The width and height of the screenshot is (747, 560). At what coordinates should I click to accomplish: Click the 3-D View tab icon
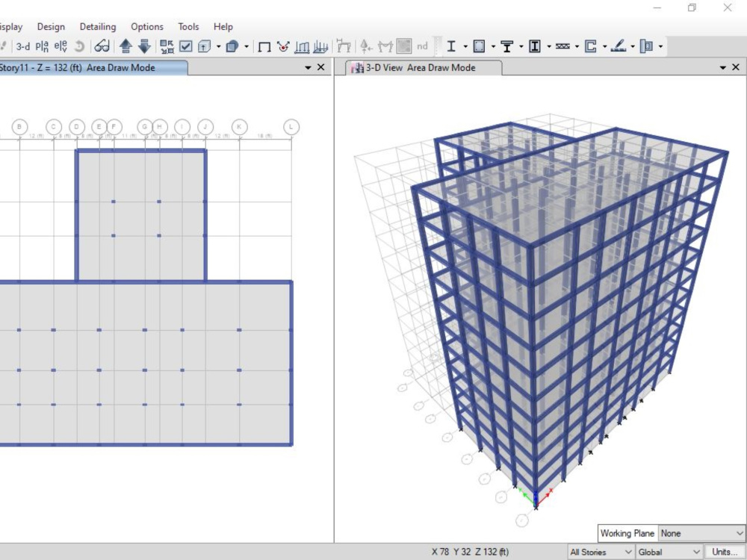357,68
